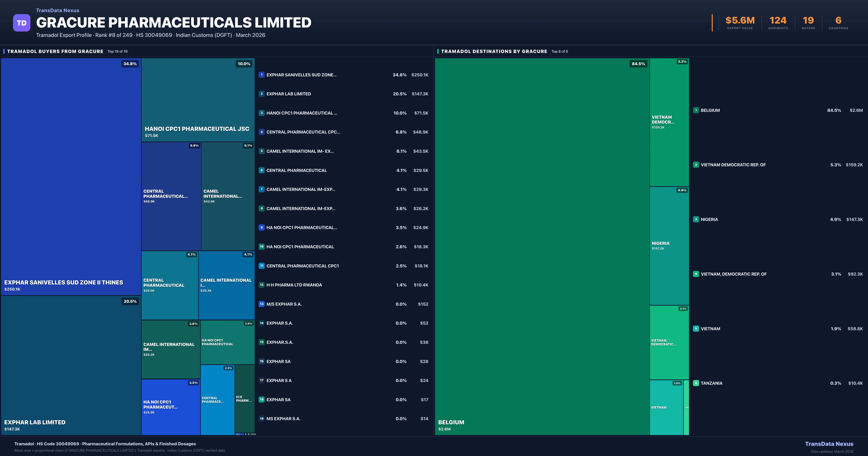Open the H H PHARMA LTD RWANDA list entry

pyautogui.click(x=294, y=285)
